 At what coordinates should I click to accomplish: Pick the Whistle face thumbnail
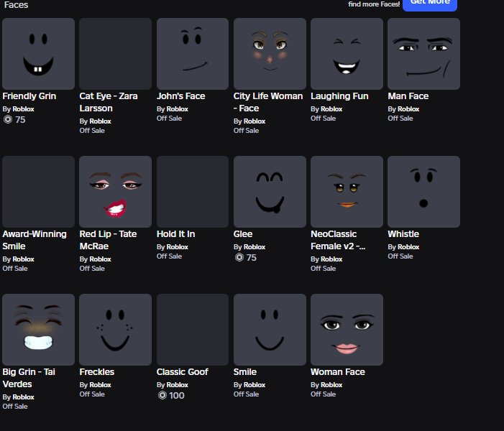[x=423, y=192]
